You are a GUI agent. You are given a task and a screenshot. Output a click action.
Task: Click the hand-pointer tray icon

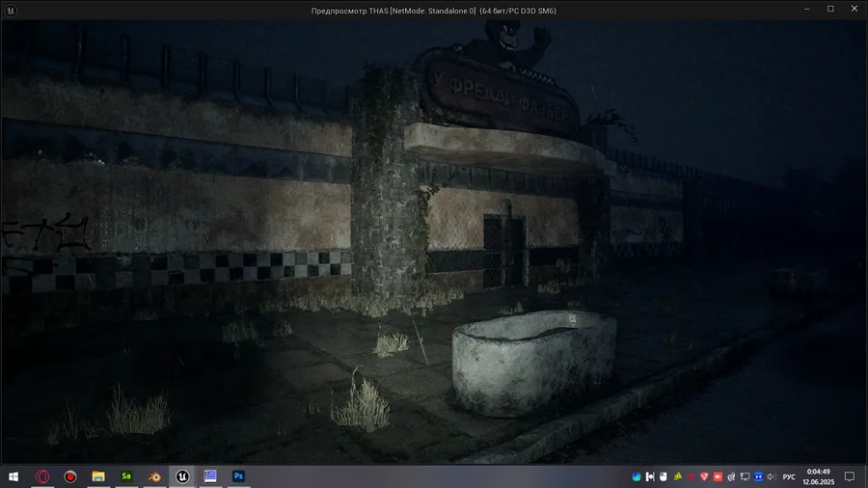[731, 476]
